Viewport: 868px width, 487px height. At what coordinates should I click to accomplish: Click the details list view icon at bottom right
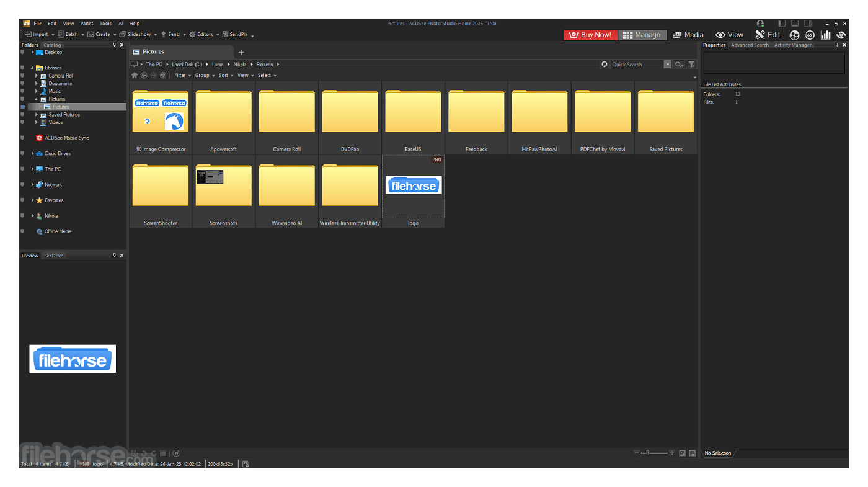693,453
